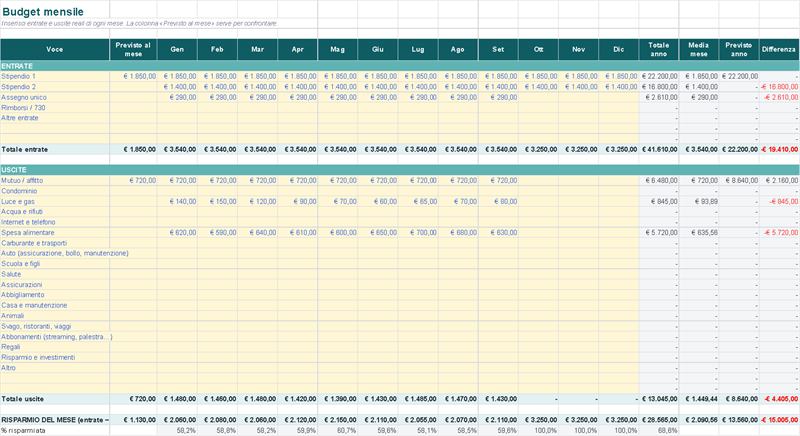This screenshot has width=800, height=436.
Task: Click the 'Svago, ristoranti, viaggi' row label
Action: click(x=36, y=326)
